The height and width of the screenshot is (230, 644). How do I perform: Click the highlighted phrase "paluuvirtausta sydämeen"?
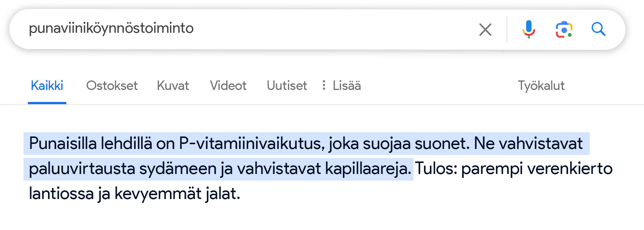(x=123, y=169)
